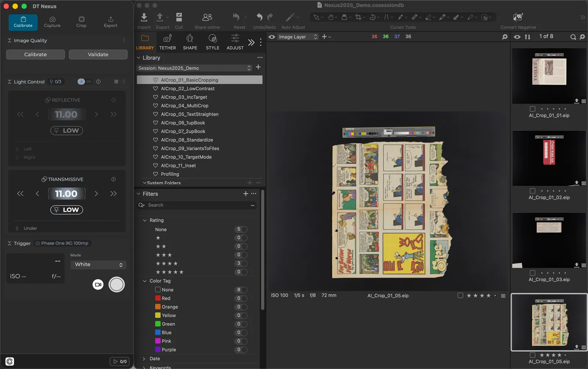Click the Import toolbar icon
Viewport: 588px width, 369px height.
tap(144, 17)
